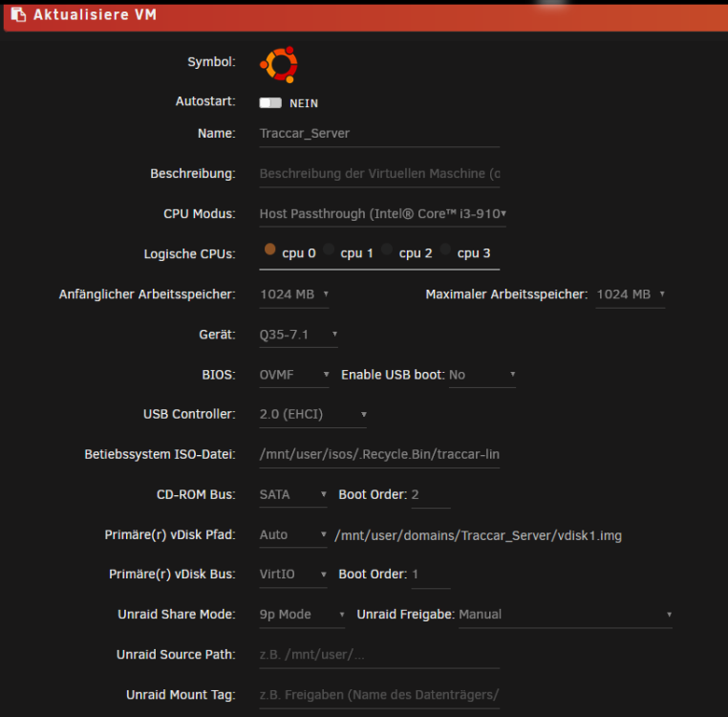Viewport: 728px width, 717px height.
Task: Click the vdisk1.img path text
Action: click(x=478, y=535)
